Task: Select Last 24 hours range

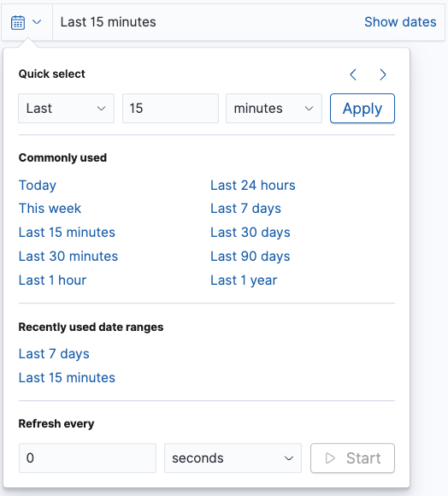Action: coord(253,186)
